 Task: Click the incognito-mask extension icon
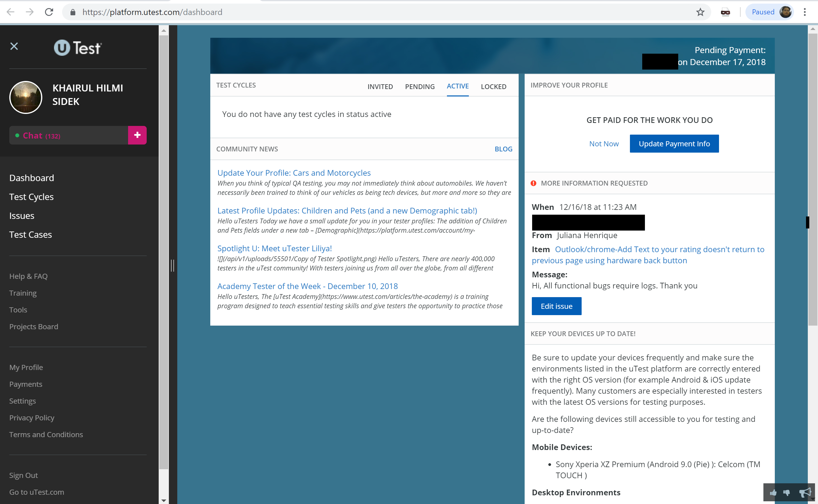click(x=725, y=12)
